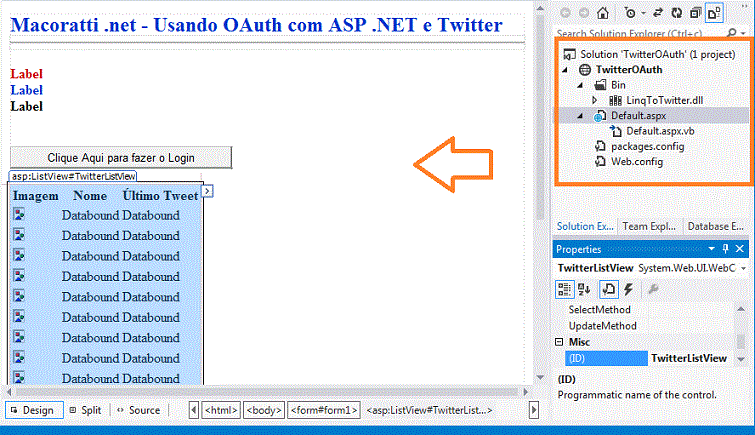Select Default.aspx file

(638, 116)
